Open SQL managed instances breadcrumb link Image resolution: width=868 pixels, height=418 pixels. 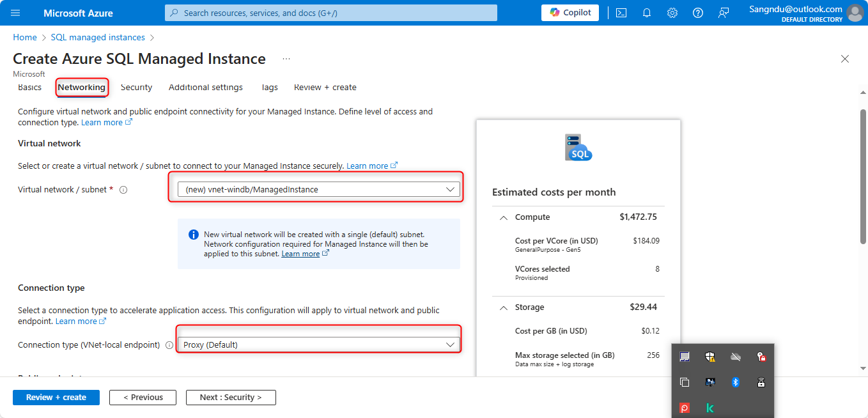(98, 38)
